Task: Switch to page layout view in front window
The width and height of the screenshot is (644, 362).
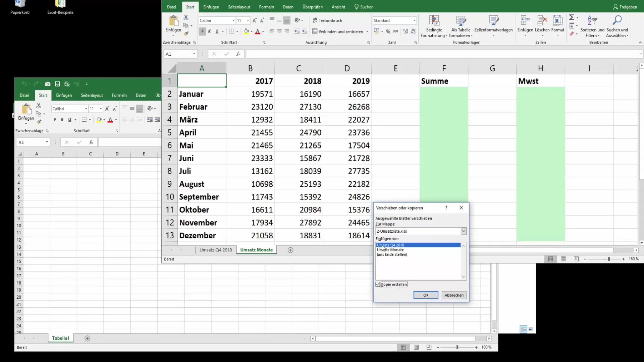Action: coord(563,259)
